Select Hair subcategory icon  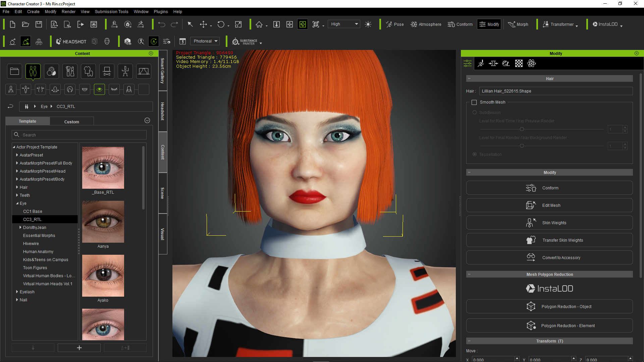70,89
